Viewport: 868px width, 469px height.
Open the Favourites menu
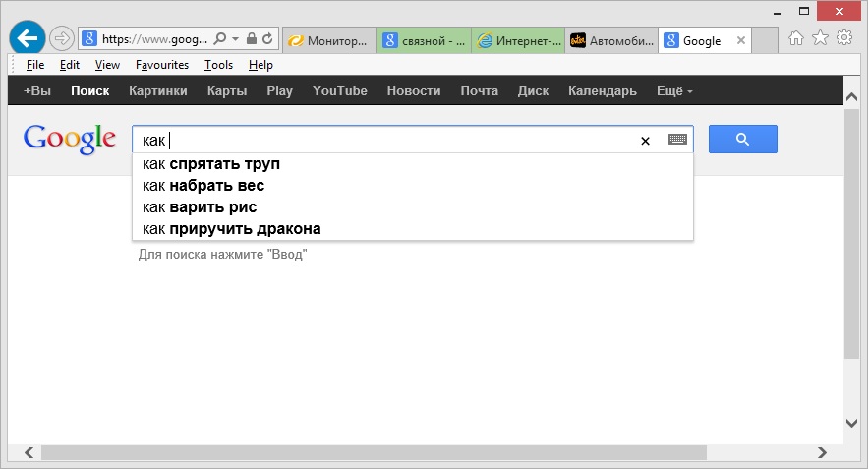[162, 65]
